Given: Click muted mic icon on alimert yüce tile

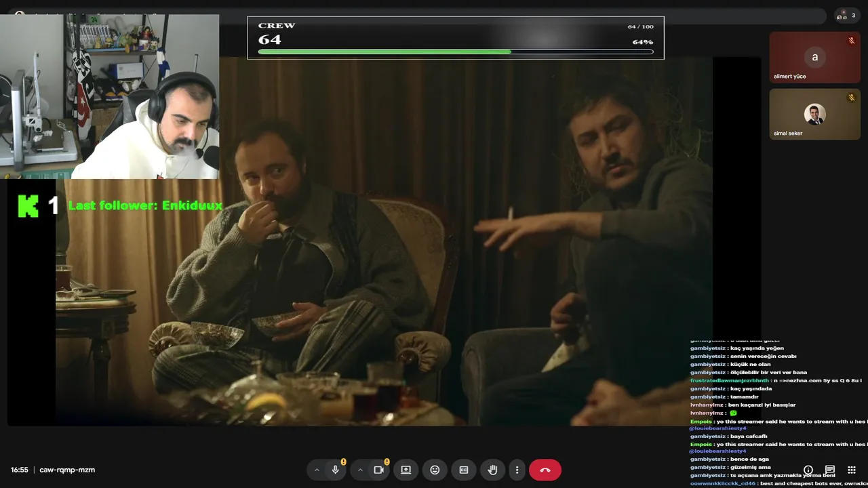Looking at the screenshot, I should (852, 41).
